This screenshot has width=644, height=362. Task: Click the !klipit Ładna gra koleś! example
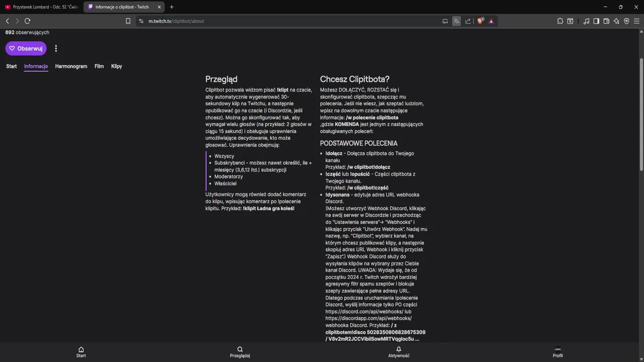pos(269,208)
